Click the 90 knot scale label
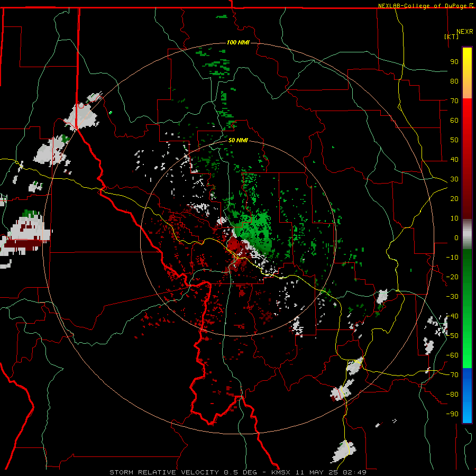This screenshot has width=476, height=476. point(454,62)
